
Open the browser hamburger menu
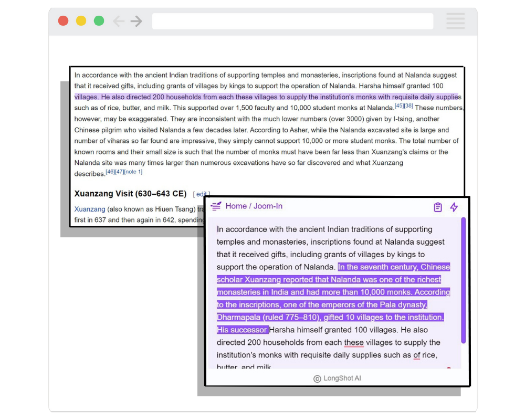coord(455,21)
